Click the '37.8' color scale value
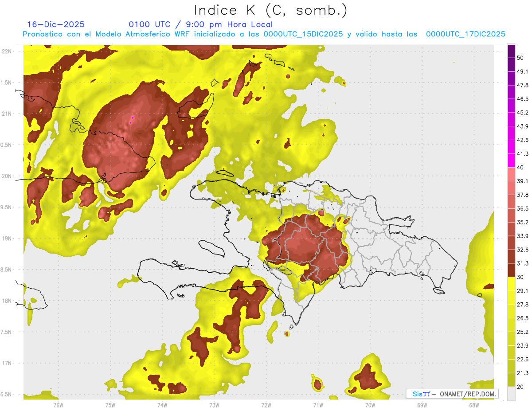The image size is (532, 411). (522, 195)
